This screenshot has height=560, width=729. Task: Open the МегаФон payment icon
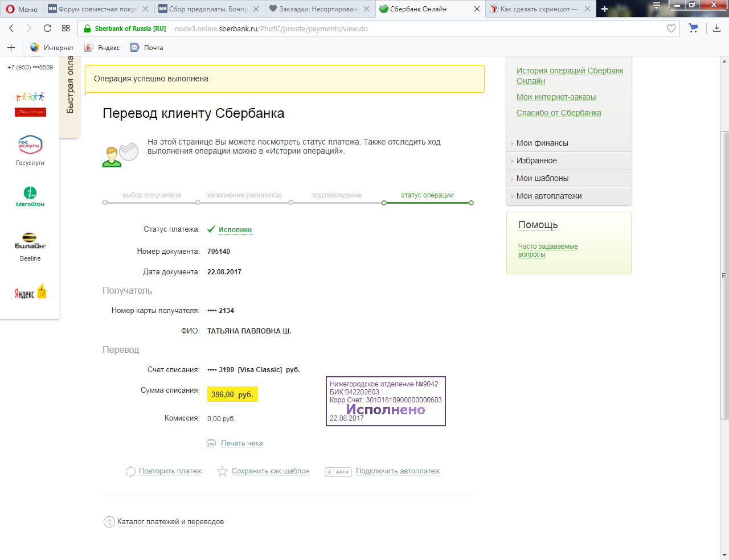coord(30,197)
